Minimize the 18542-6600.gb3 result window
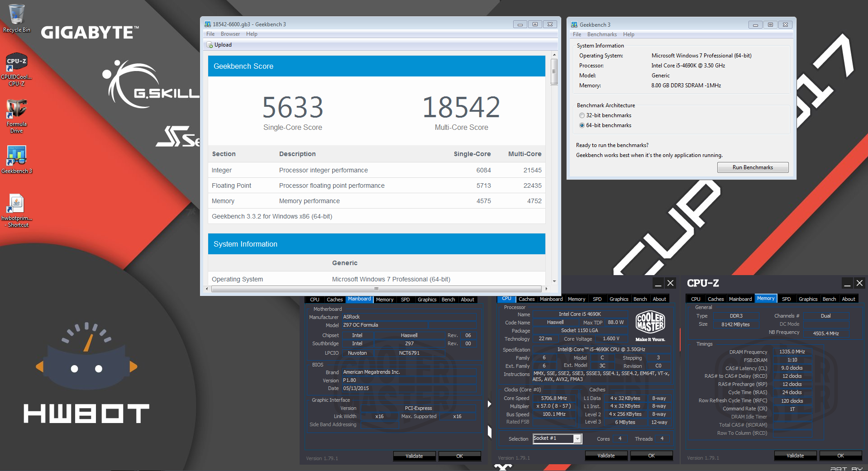This screenshot has width=868, height=471. [x=520, y=24]
